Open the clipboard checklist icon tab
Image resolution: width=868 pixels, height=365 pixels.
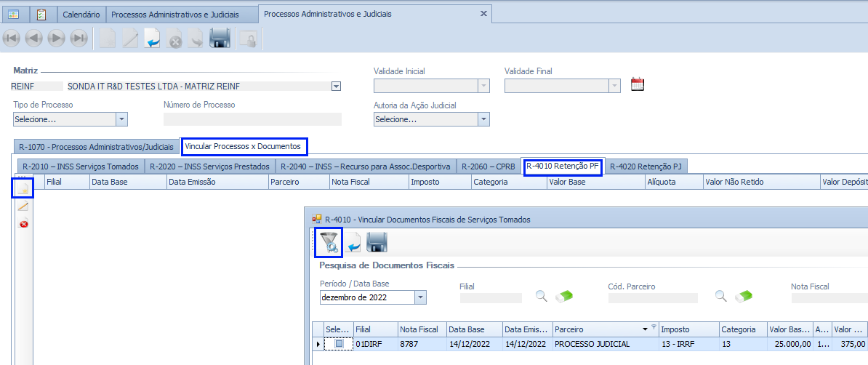click(x=41, y=15)
